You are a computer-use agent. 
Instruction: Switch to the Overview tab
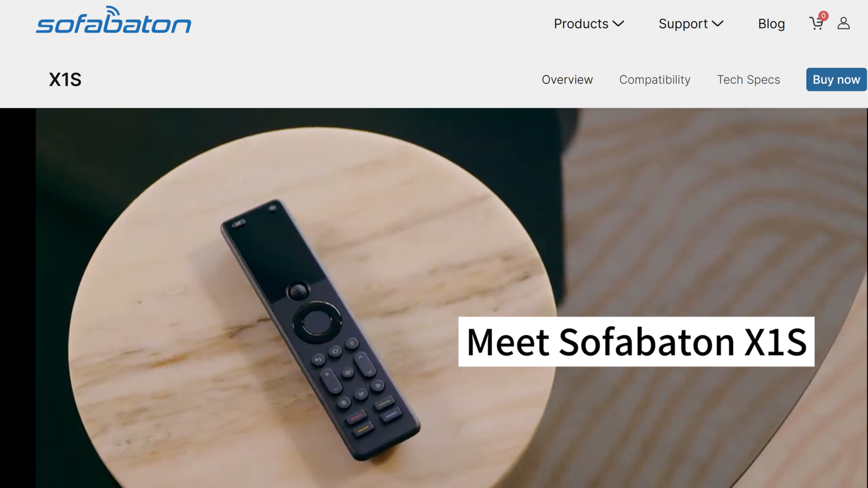[x=567, y=80]
